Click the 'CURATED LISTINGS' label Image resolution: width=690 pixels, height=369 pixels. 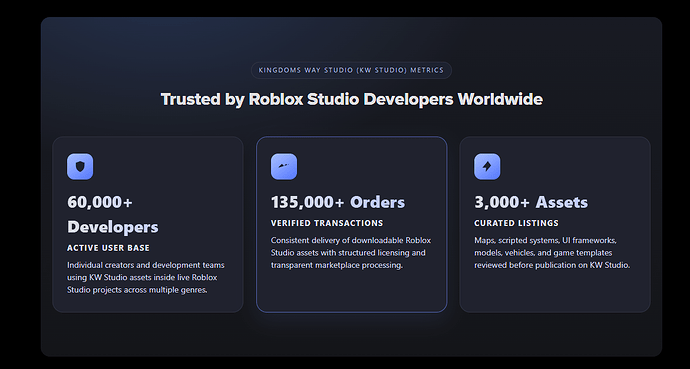516,223
